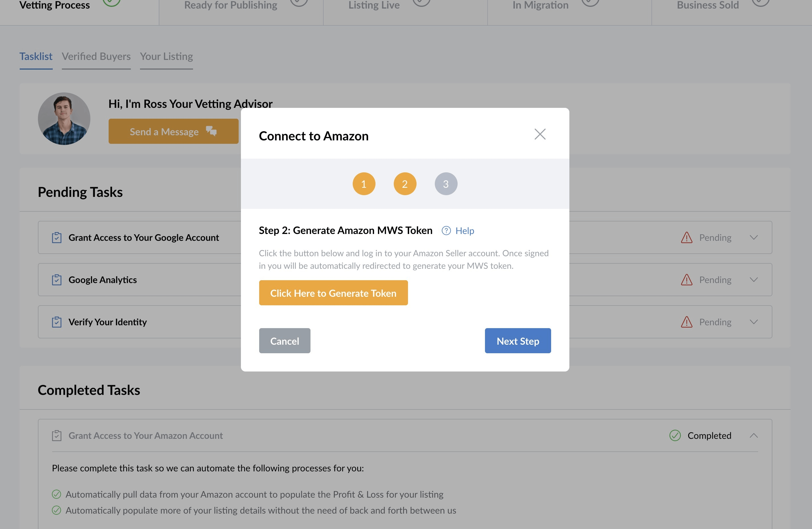This screenshot has width=812, height=529.
Task: Click the clipboard icon beside Google Account task
Action: [57, 237]
